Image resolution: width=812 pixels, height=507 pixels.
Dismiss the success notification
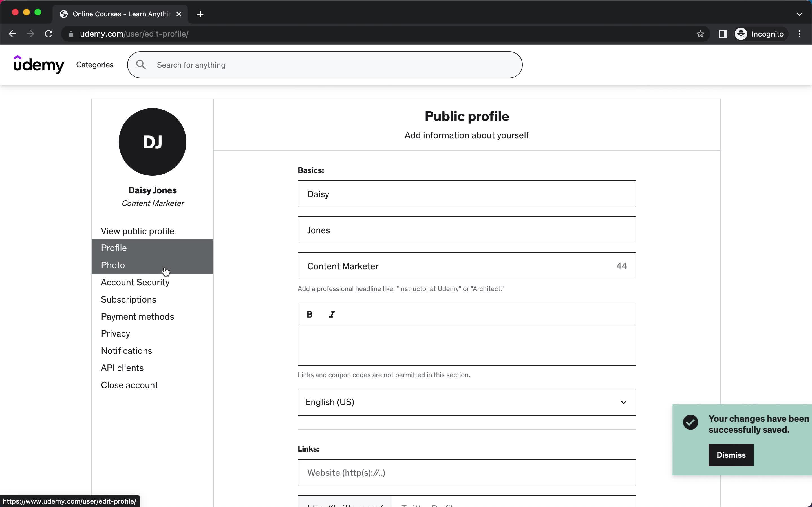[731, 454]
